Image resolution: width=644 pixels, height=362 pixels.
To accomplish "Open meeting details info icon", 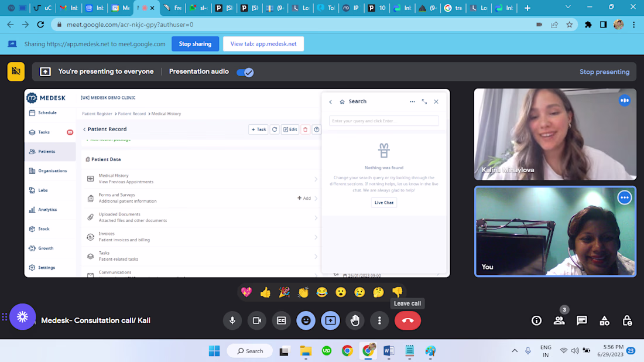I will pyautogui.click(x=536, y=320).
